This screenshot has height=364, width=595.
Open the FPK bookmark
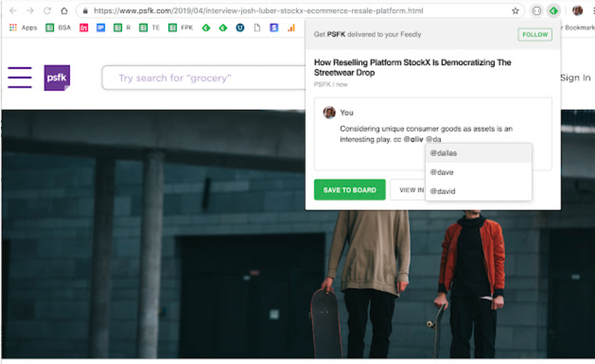pos(181,28)
